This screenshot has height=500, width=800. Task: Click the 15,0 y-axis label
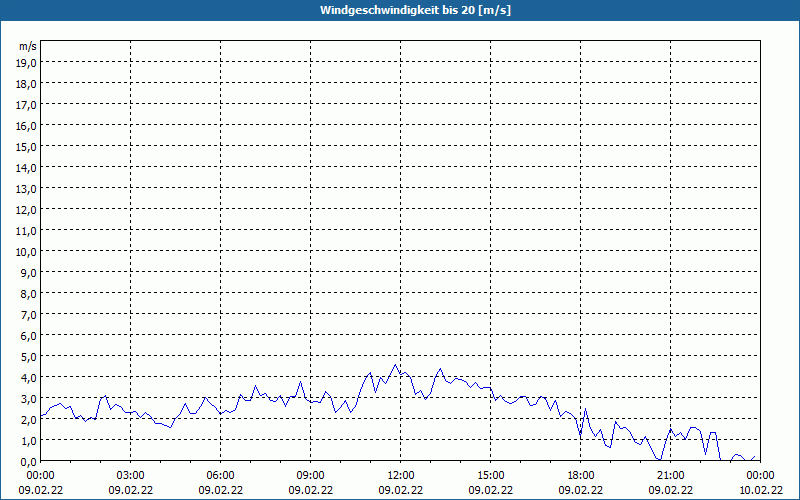(x=27, y=147)
